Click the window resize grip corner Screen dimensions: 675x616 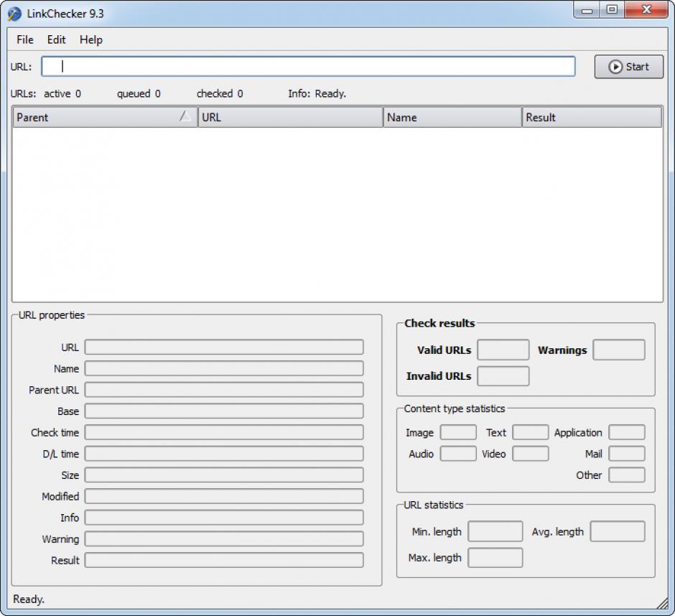pos(662,604)
